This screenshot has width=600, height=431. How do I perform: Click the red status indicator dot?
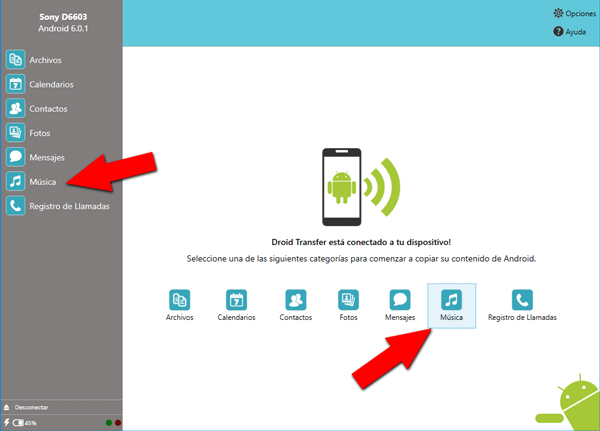118,423
